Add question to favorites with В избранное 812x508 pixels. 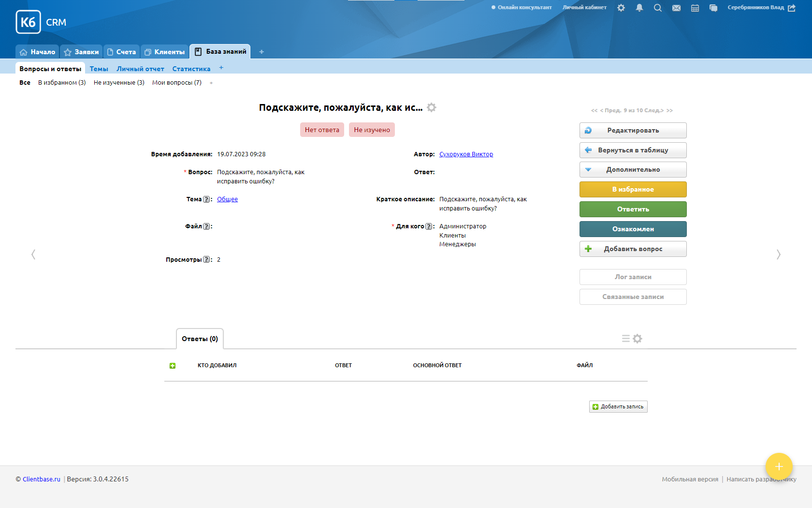point(633,190)
